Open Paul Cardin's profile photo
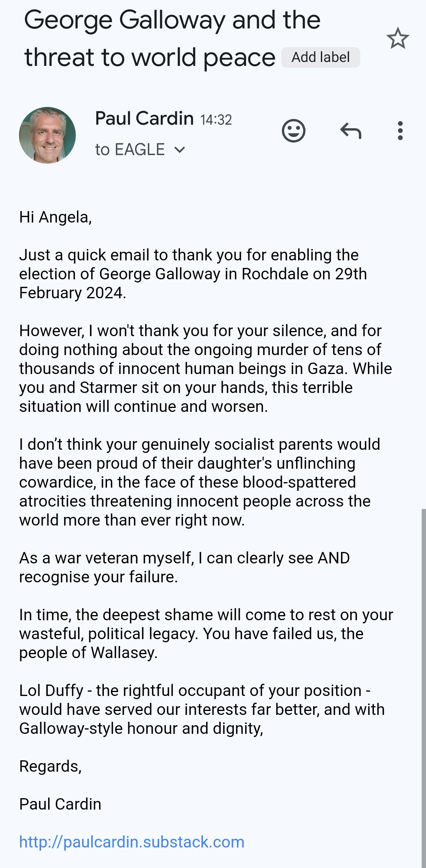Image resolution: width=426 pixels, height=868 pixels. (x=47, y=135)
